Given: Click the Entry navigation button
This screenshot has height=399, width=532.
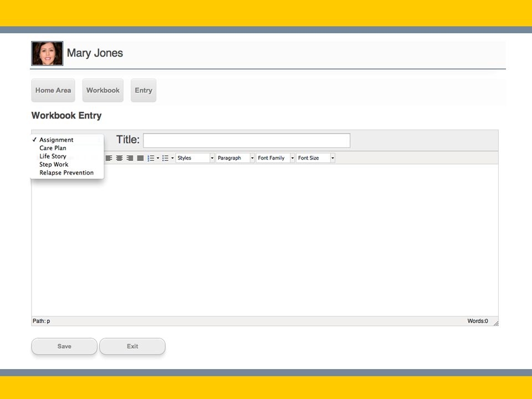Looking at the screenshot, I should (144, 90).
